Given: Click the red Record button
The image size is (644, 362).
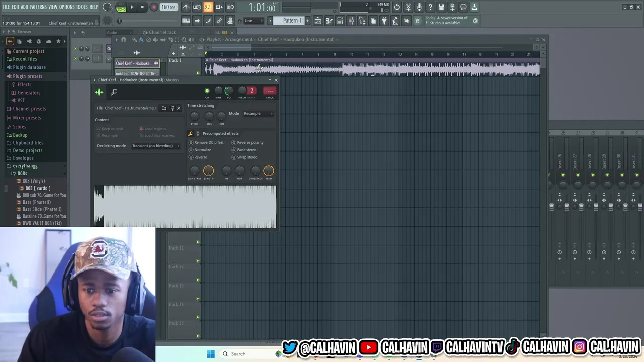Looking at the screenshot, I should [154, 7].
